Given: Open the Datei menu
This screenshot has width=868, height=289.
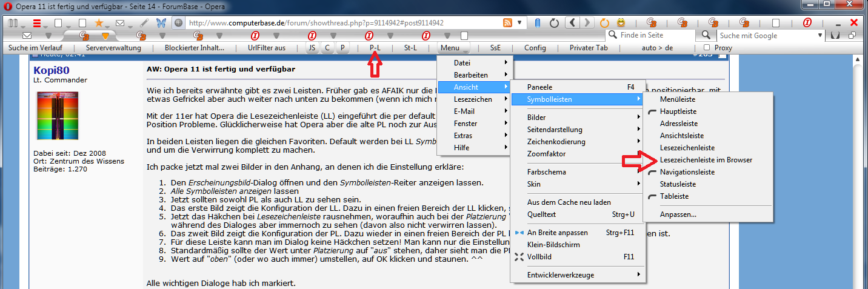Looking at the screenshot, I should pos(475,63).
